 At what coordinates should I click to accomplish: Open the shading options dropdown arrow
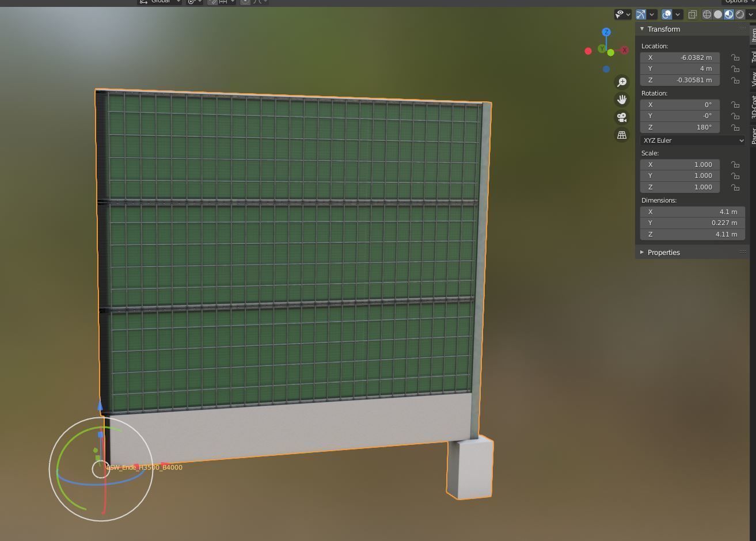(x=750, y=14)
